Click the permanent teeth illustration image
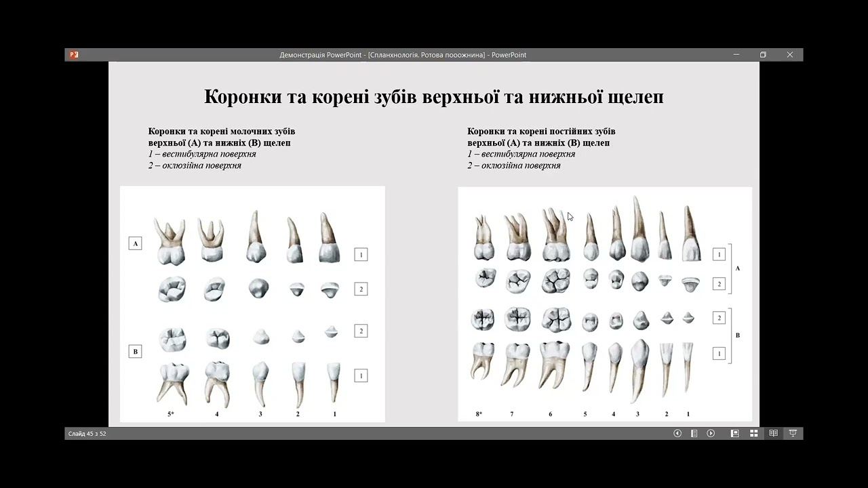Screen dimensions: 868x488 [x=605, y=304]
